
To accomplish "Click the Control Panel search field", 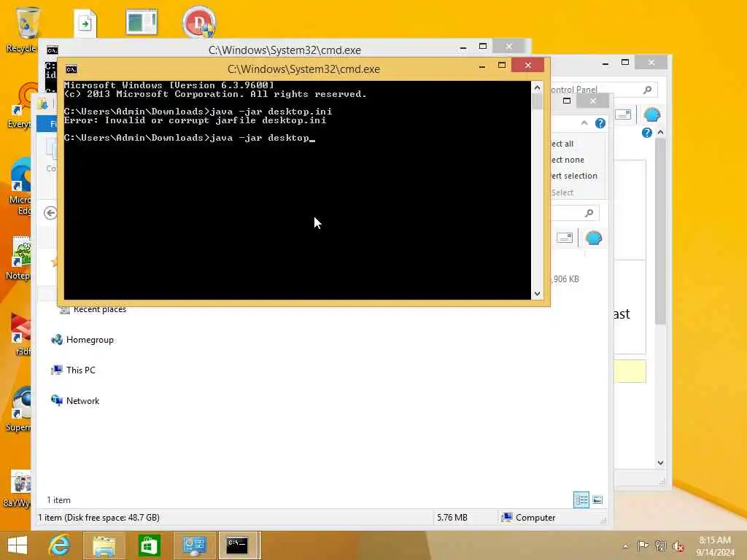I will (603, 90).
